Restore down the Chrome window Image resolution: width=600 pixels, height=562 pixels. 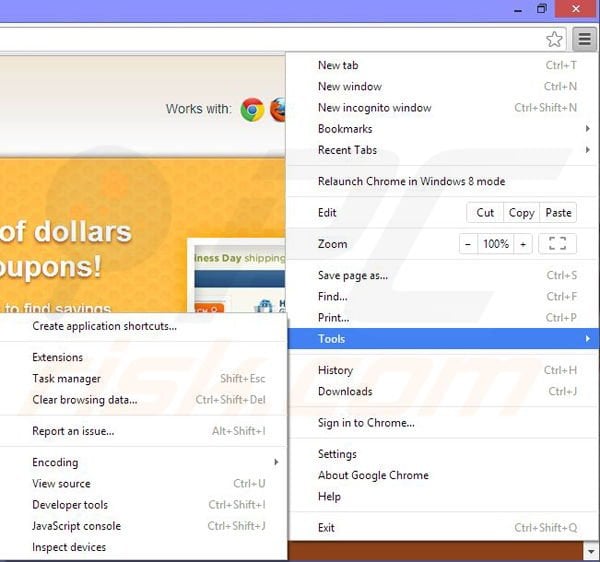[x=541, y=9]
